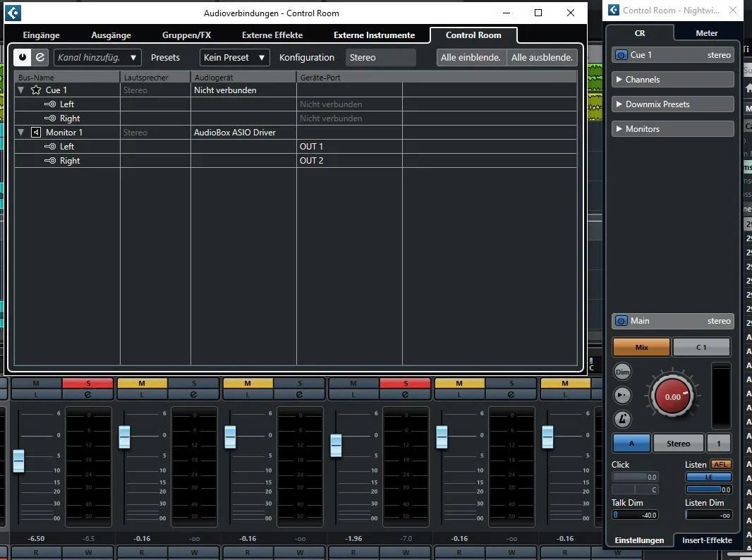Click the Alle einblende. button
The width and height of the screenshot is (752, 560).
pyautogui.click(x=471, y=58)
